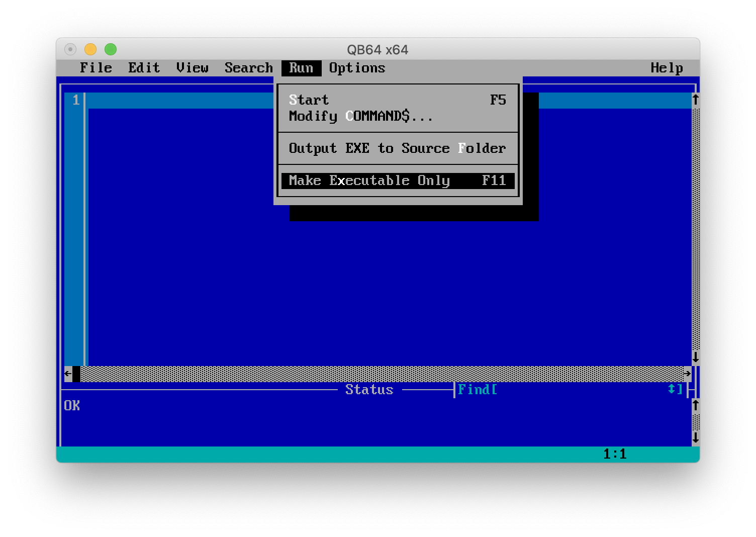Click the editor vertical scrollbar up arrow
This screenshot has width=756, height=537.
(x=695, y=100)
